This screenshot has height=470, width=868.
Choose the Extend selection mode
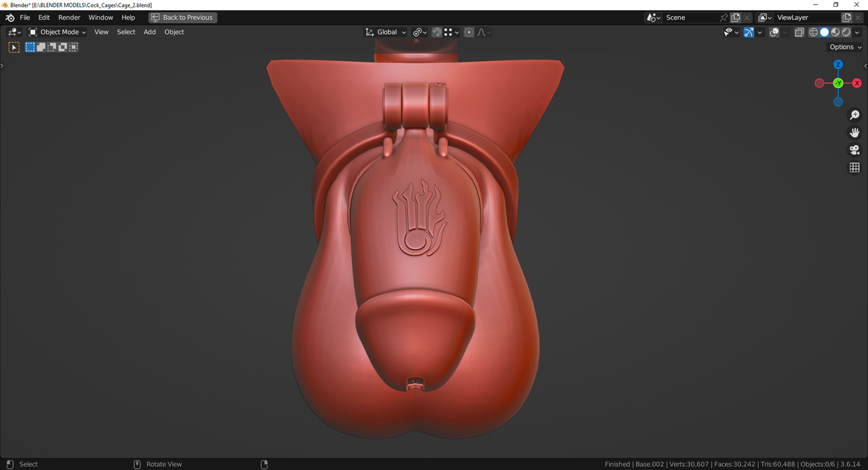pyautogui.click(x=41, y=47)
